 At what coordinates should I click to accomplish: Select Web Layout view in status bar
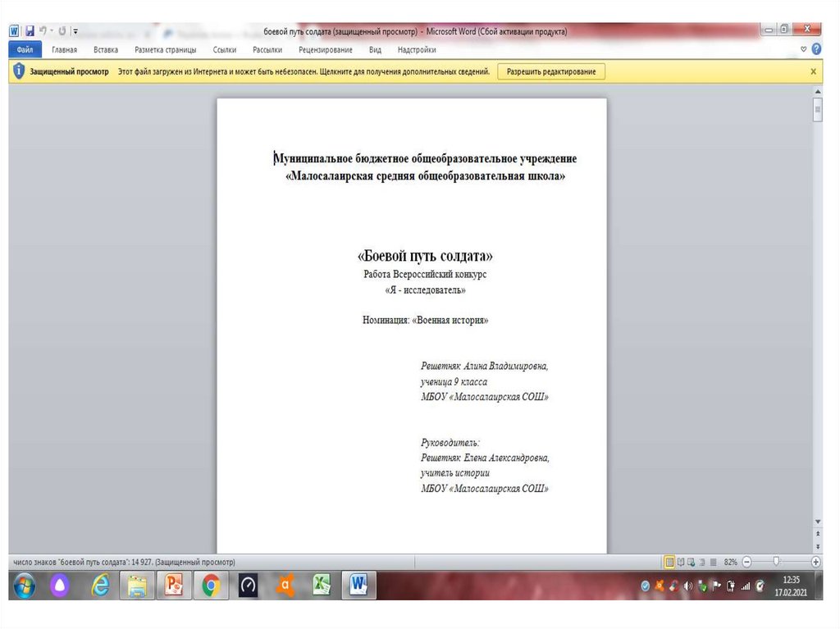coord(691,562)
